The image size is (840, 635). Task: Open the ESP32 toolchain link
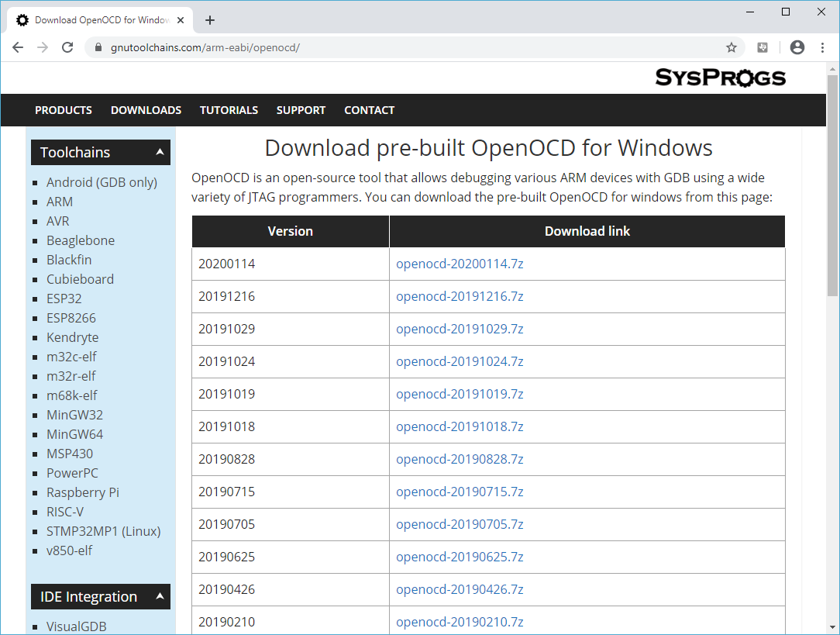coord(64,298)
